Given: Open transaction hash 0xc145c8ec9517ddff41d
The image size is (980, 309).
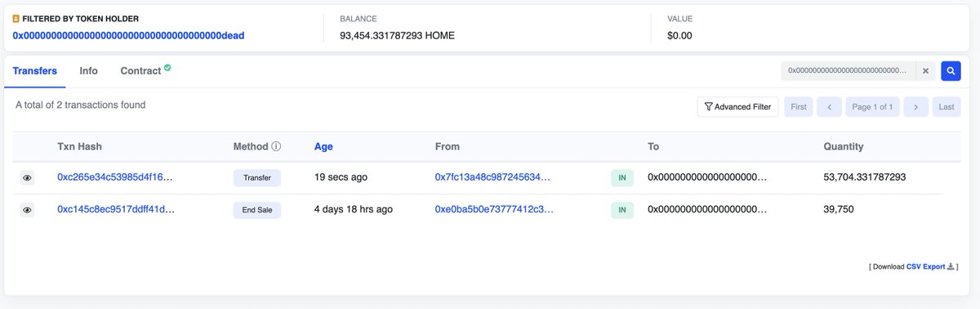Looking at the screenshot, I should [x=116, y=209].
